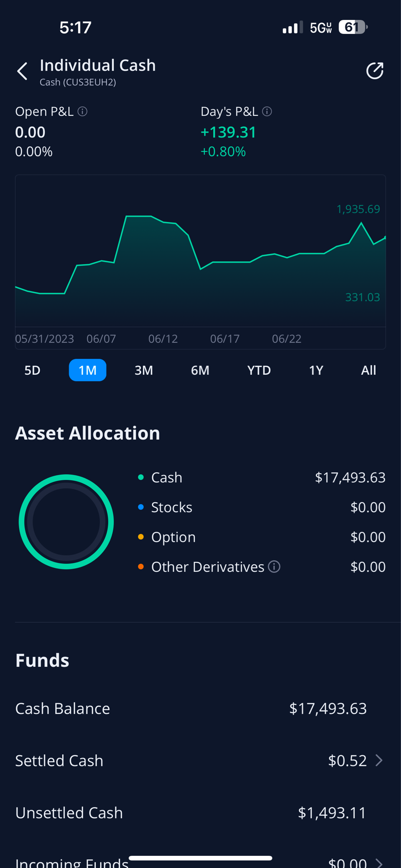Select the 1Y chart range
Viewport: 401px width, 868px height.
coord(316,370)
